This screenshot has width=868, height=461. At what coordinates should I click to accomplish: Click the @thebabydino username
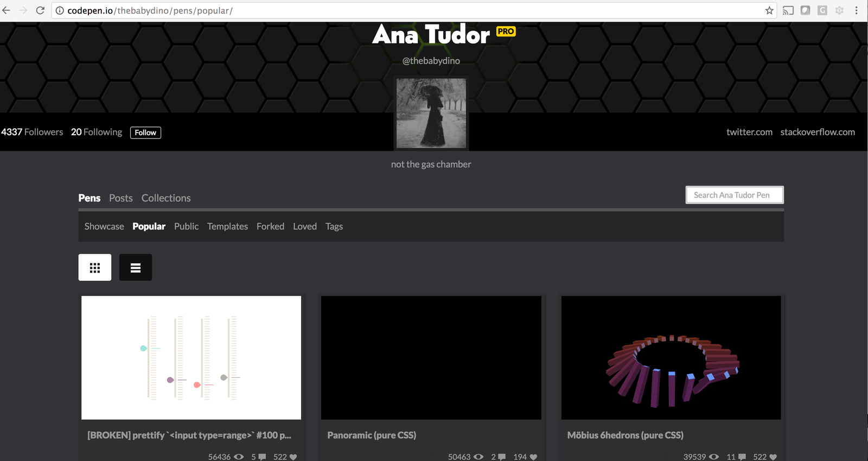pos(431,61)
